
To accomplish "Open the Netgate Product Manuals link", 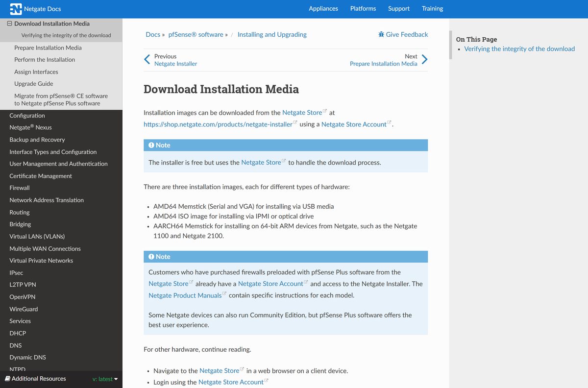I will coord(185,295).
